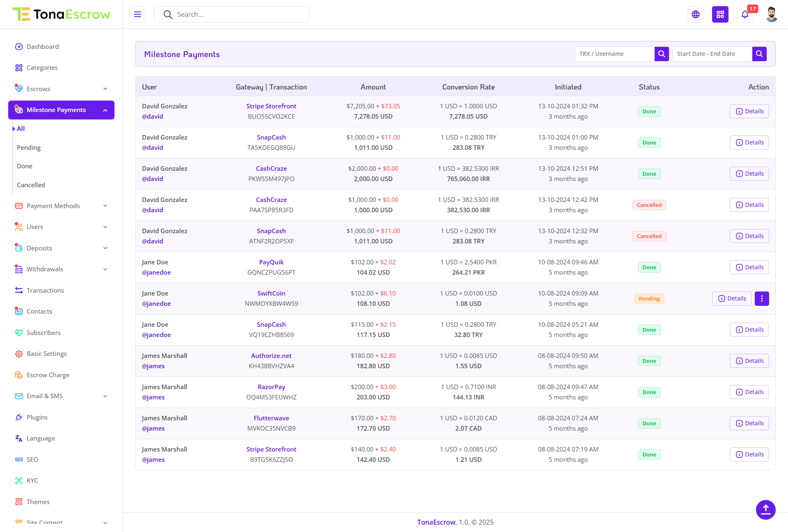This screenshot has height=532, width=788.
Task: Toggle the hamburger sidebar menu icon
Action: (137, 14)
